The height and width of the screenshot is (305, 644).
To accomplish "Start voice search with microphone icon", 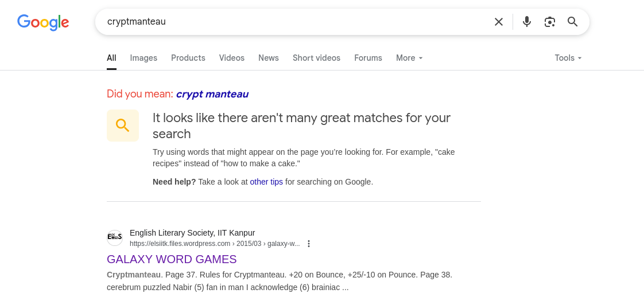I will (526, 22).
